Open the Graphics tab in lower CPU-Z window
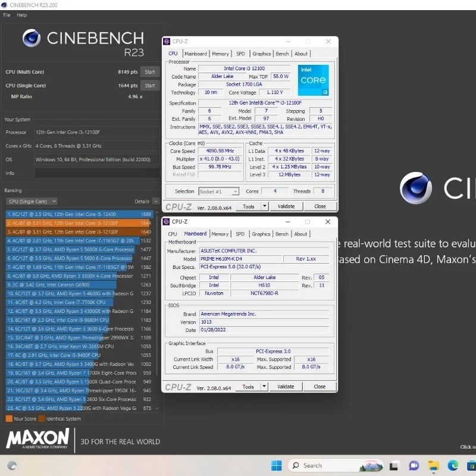This screenshot has width=476, height=476. pyautogui.click(x=261, y=234)
